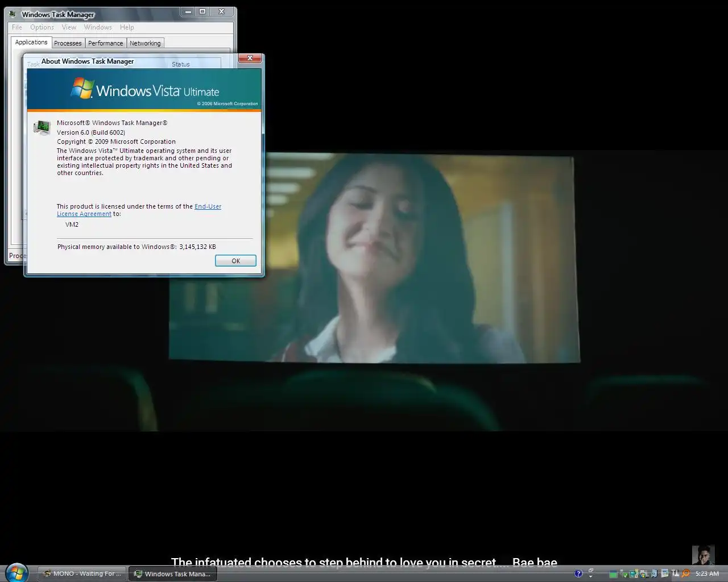Minimize the Windows Task Manager window
Image resolution: width=728 pixels, height=582 pixels.
point(189,11)
